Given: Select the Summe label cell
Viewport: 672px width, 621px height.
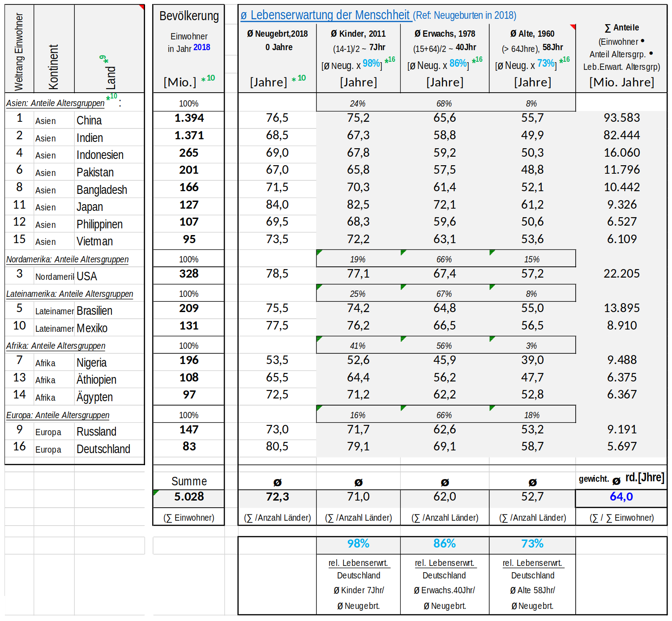Looking at the screenshot, I should coord(188,481).
